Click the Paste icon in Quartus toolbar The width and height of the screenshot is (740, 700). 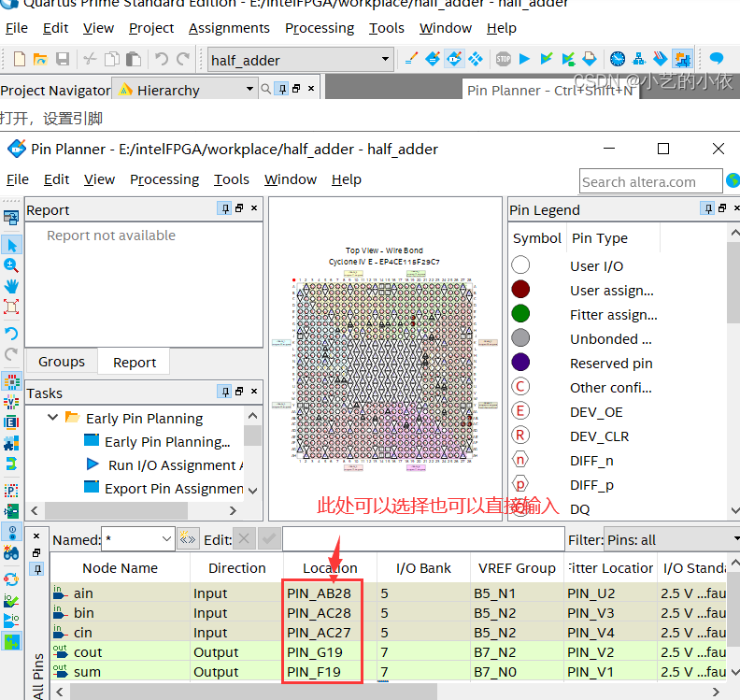[134, 60]
